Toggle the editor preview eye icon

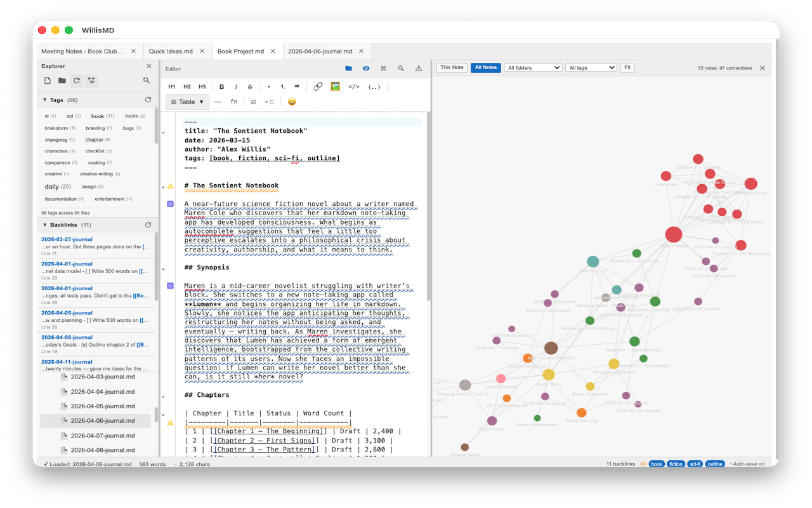pos(366,69)
